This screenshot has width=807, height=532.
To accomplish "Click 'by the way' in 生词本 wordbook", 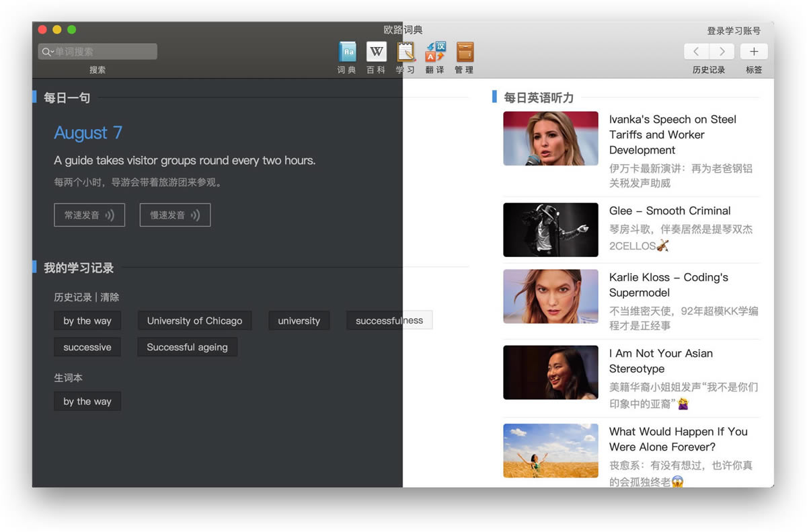I will tap(87, 402).
